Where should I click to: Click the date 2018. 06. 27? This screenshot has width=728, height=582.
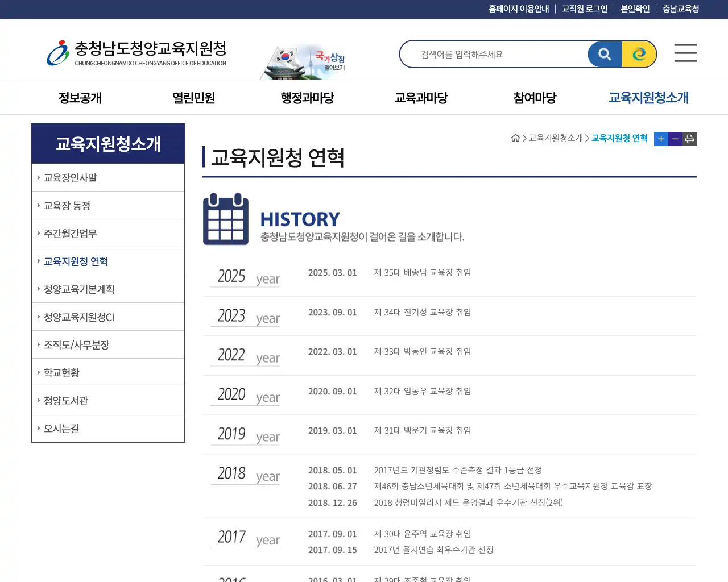[x=333, y=487]
